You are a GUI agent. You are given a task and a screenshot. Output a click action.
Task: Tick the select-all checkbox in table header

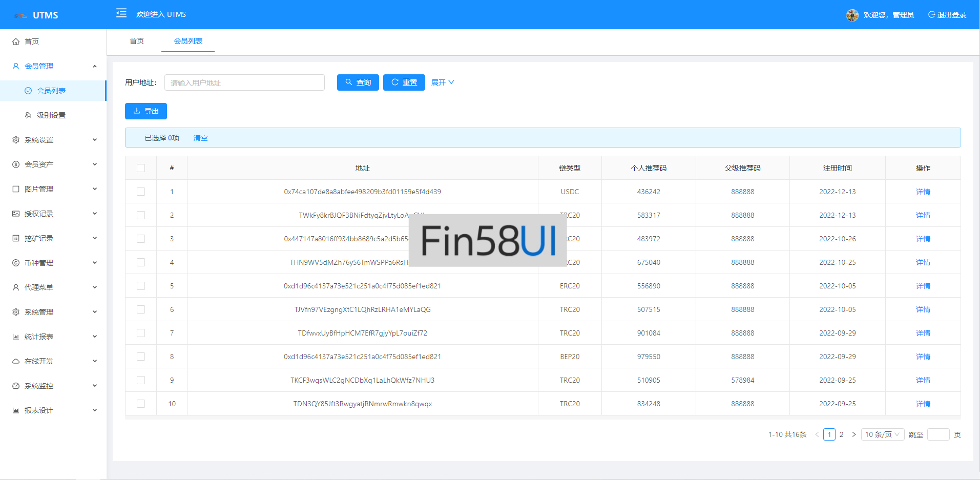pyautogui.click(x=141, y=168)
